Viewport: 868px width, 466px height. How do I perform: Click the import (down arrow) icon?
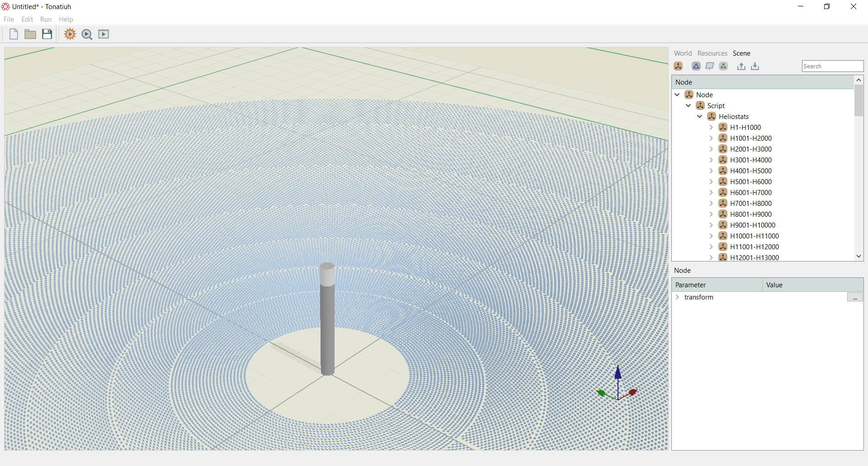point(755,66)
